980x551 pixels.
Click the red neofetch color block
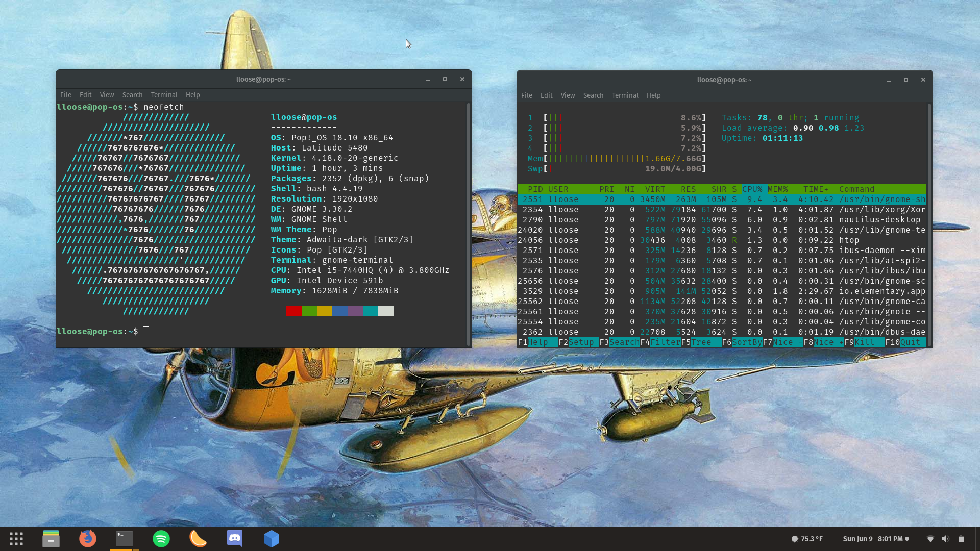coord(293,311)
